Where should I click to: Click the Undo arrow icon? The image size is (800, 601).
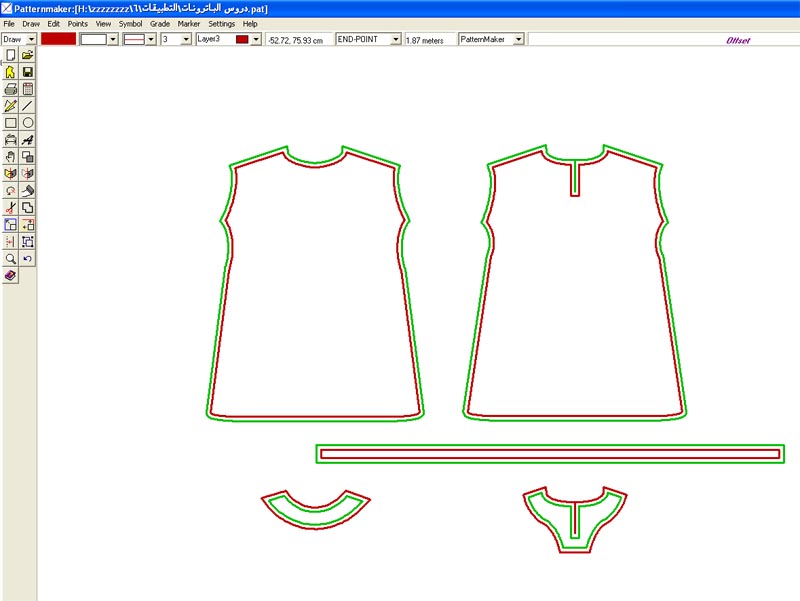pos(28,259)
